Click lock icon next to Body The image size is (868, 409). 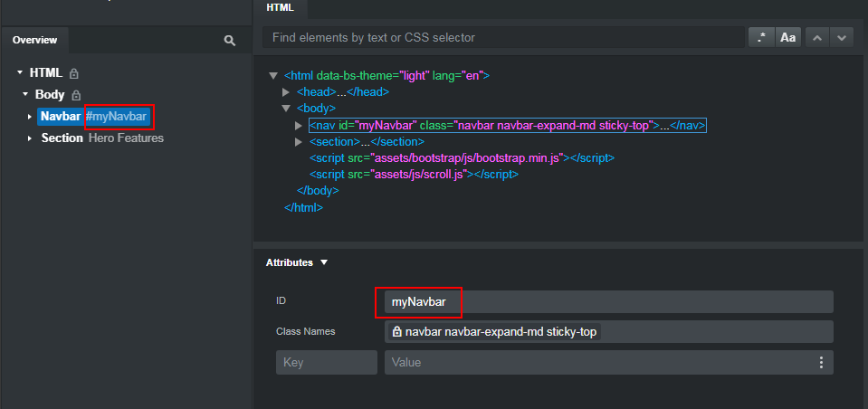click(x=76, y=95)
